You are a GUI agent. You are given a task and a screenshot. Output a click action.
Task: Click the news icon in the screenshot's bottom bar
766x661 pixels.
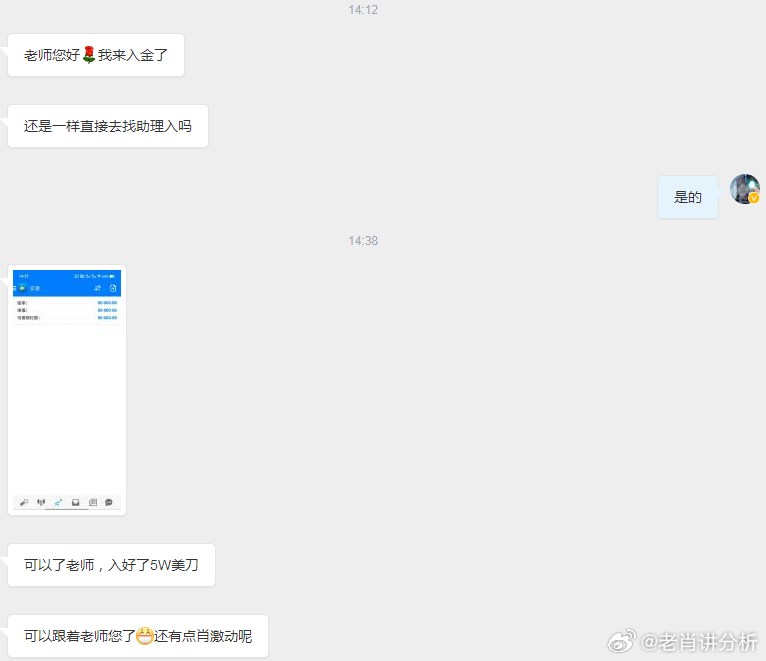pos(93,502)
